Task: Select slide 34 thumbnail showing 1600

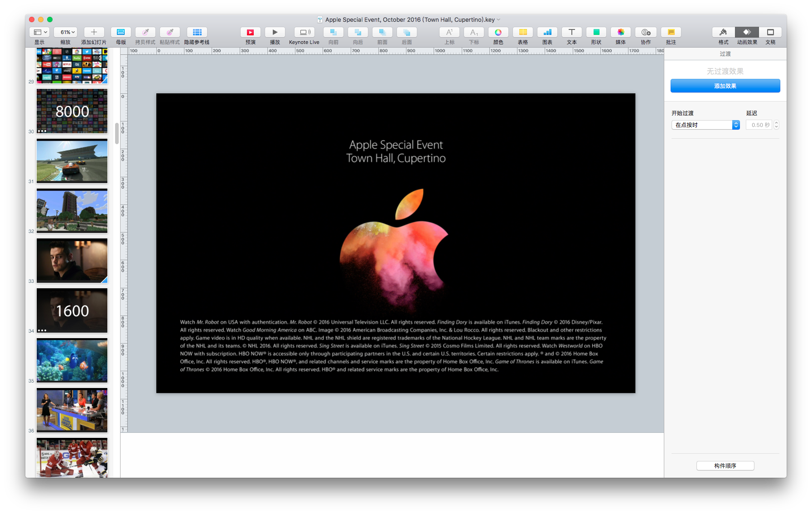Action: 72,310
